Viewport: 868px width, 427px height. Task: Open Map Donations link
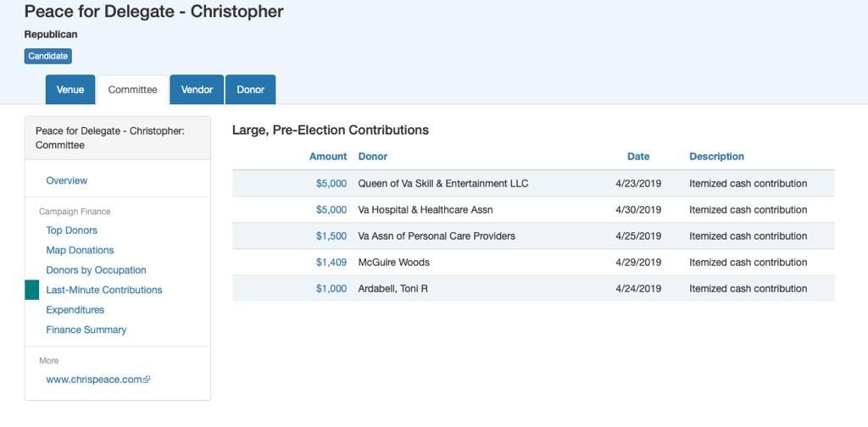click(80, 250)
